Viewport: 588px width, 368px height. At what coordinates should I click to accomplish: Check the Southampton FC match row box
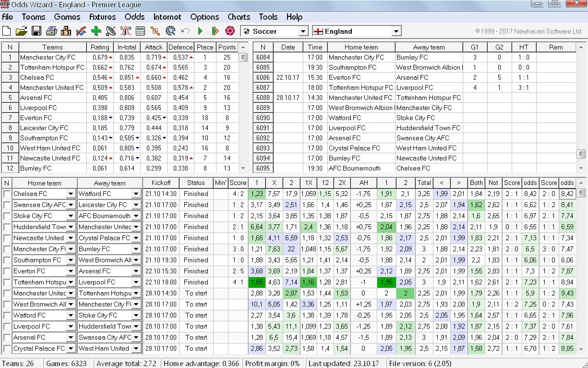pyautogui.click(x=7, y=260)
